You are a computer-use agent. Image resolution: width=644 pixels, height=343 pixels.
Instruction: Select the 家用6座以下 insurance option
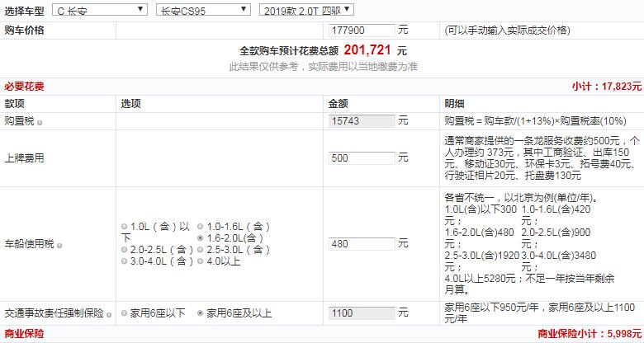[124, 313]
